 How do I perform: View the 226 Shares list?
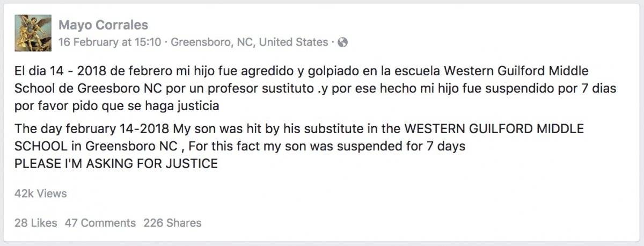point(173,222)
